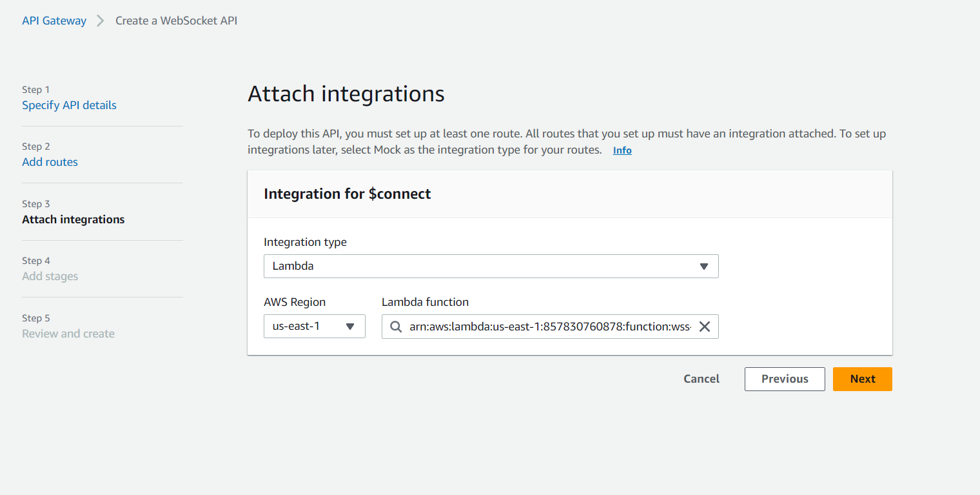
Task: Click inside the Lambda function ARN field
Action: tap(549, 327)
